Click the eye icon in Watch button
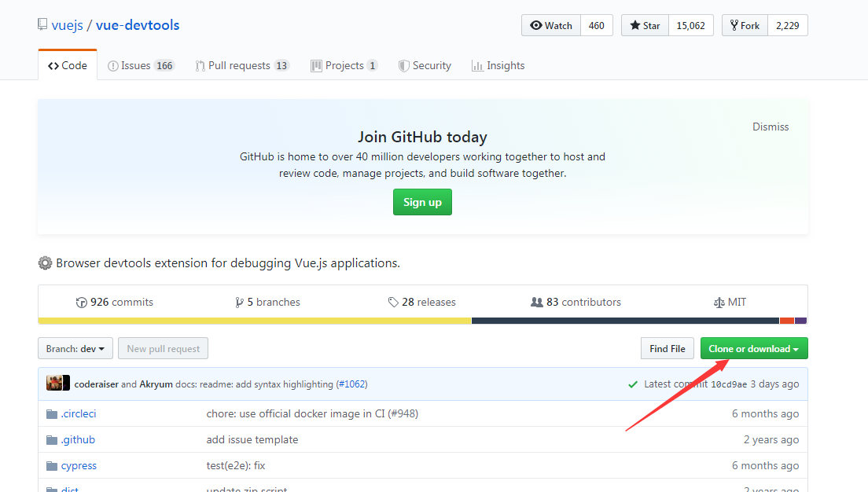 536,25
